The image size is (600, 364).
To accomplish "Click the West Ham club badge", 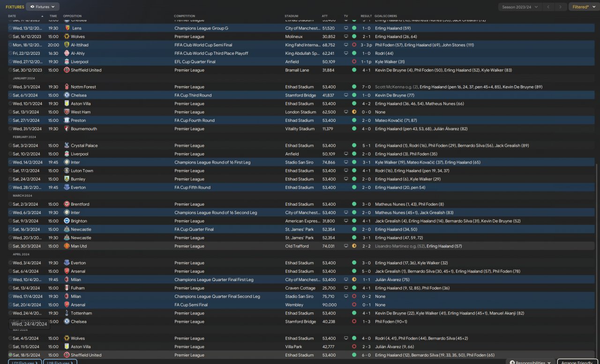I will (67, 112).
